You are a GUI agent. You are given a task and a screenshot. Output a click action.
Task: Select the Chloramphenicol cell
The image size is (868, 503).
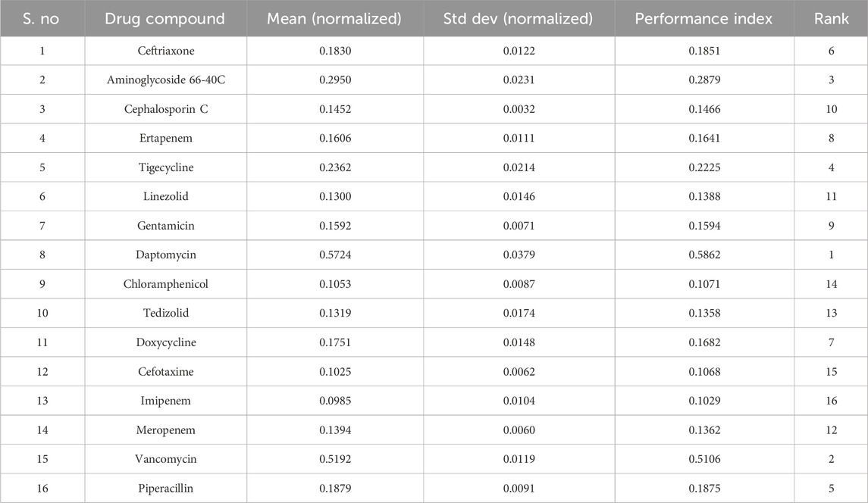pyautogui.click(x=165, y=284)
